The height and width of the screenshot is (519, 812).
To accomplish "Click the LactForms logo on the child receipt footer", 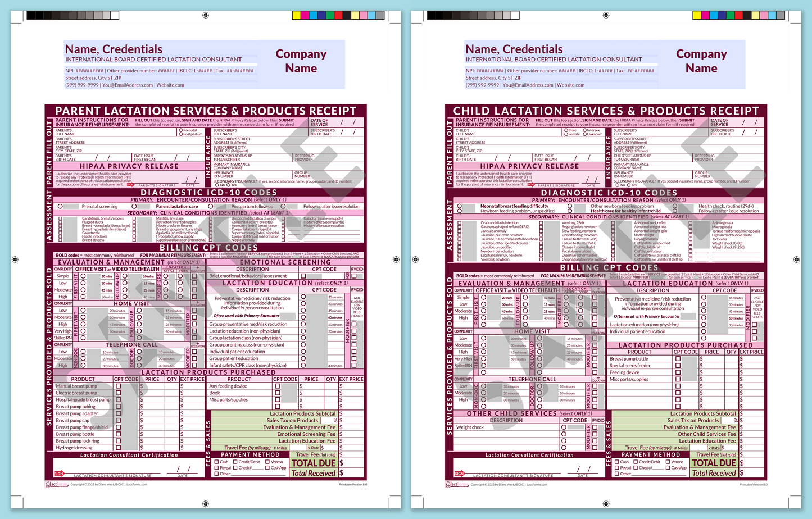I will [x=457, y=484].
